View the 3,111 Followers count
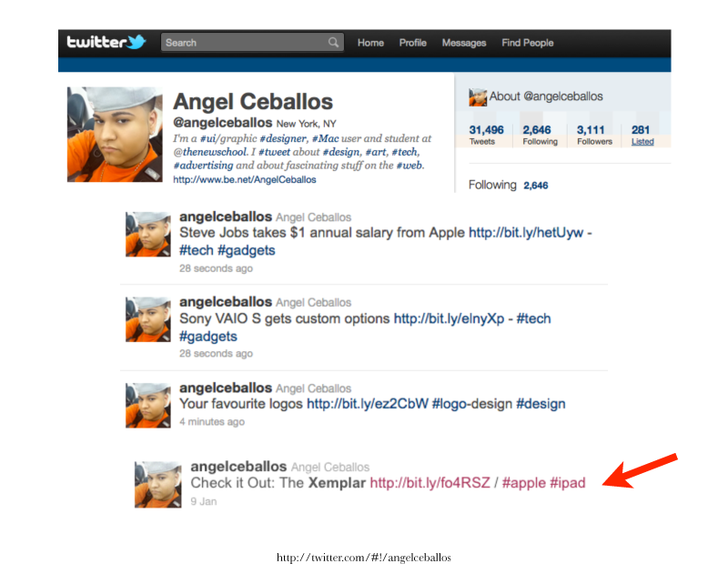The height and width of the screenshot is (584, 728). (594, 136)
